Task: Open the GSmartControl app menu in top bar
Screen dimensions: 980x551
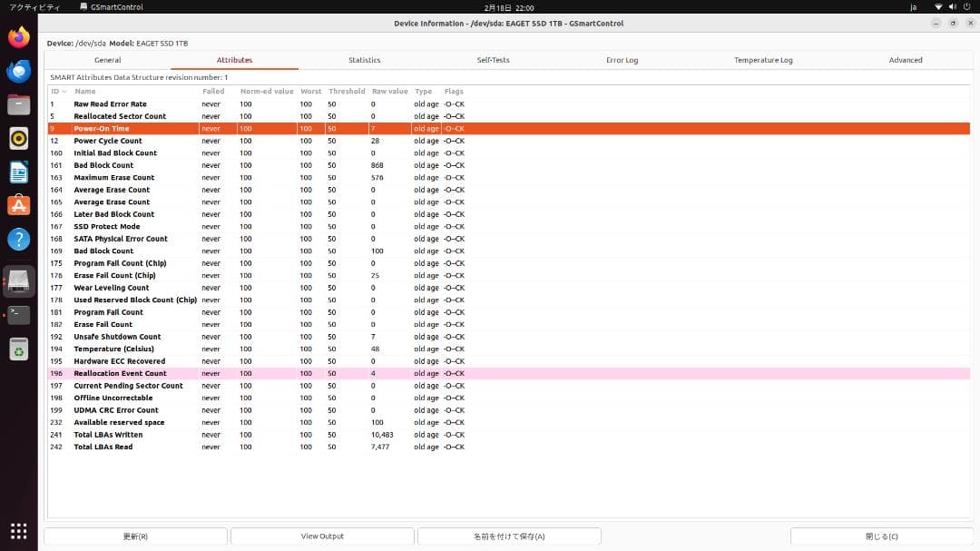Action: [x=112, y=7]
